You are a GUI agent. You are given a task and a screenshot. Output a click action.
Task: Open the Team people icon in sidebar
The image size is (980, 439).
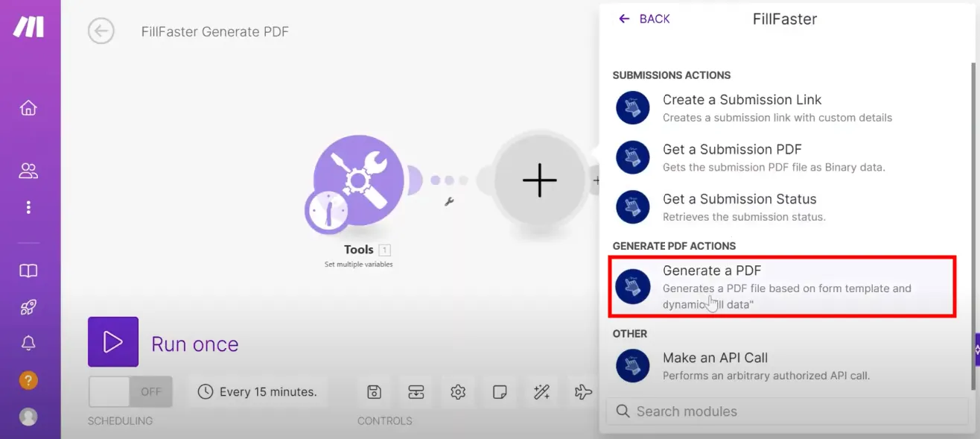pyautogui.click(x=28, y=171)
